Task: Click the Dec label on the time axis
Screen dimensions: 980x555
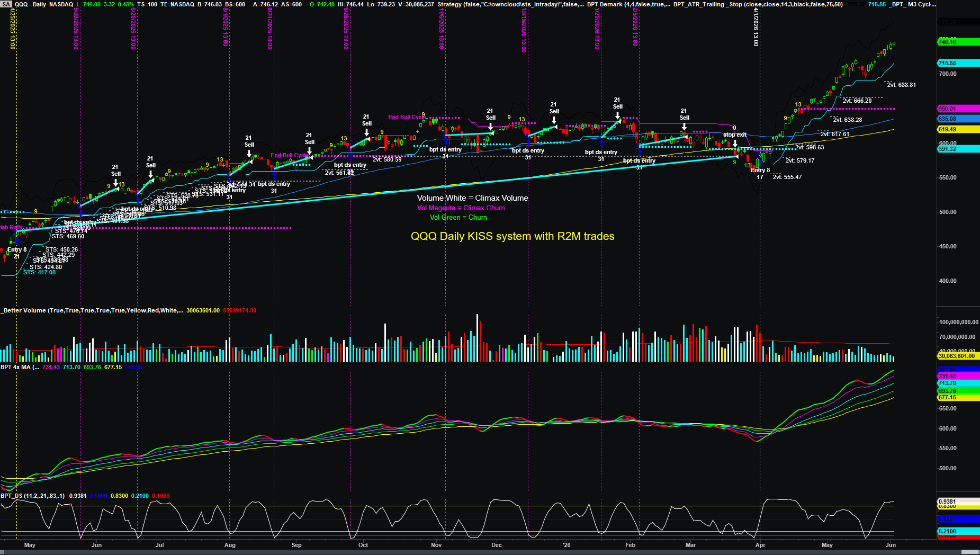Action: (496, 545)
